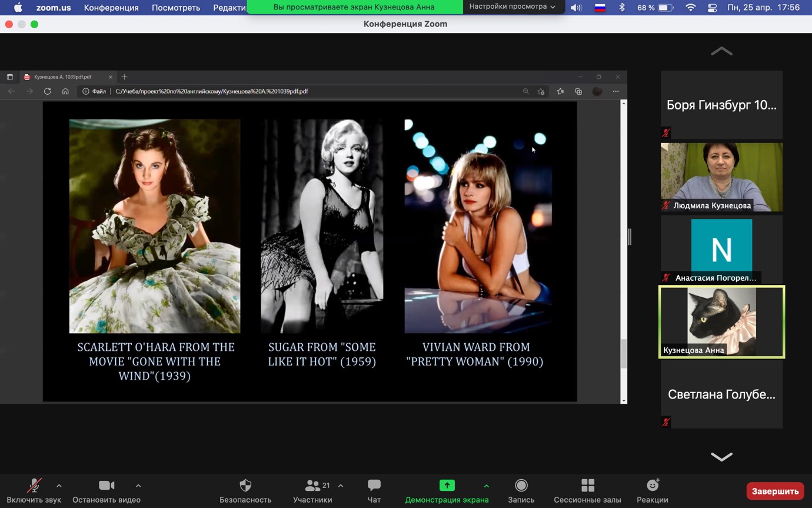
Task: Open browser settings three-dot menu
Action: pyautogui.click(x=615, y=91)
